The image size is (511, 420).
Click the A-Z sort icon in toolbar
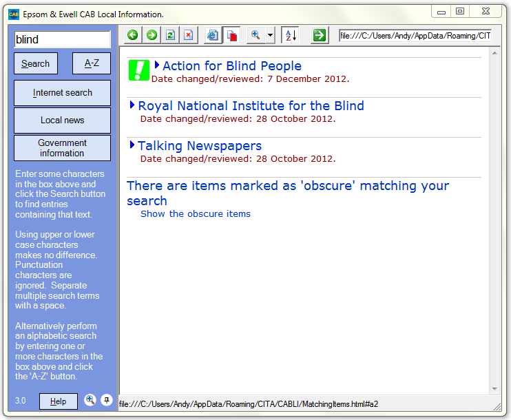pyautogui.click(x=291, y=35)
